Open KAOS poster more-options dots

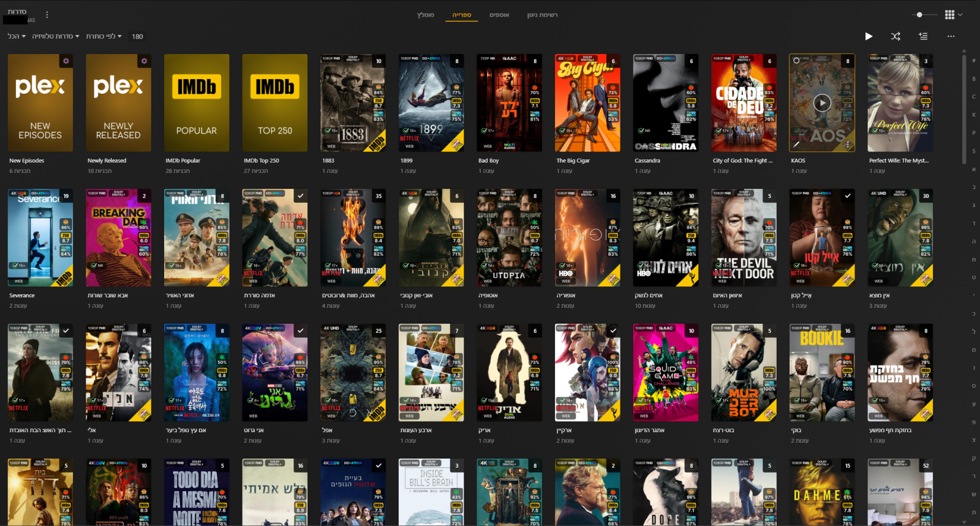point(848,145)
